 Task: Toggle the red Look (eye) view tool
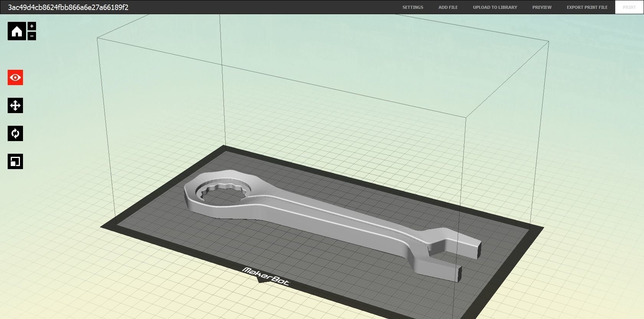pos(15,77)
